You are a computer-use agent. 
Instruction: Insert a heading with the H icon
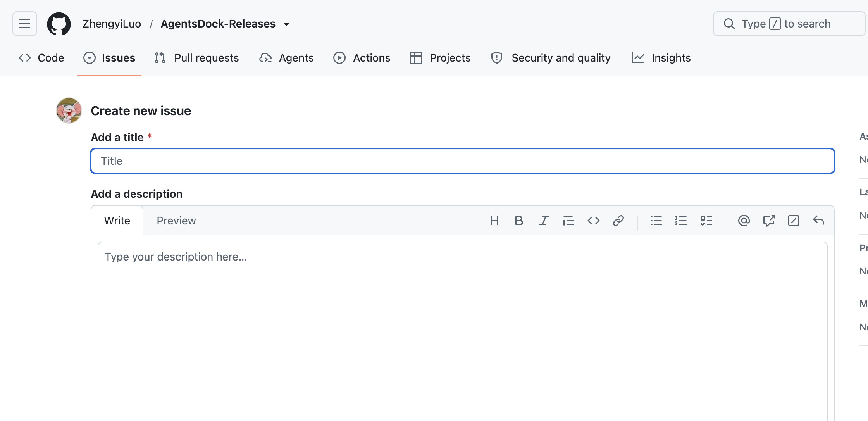[494, 221]
